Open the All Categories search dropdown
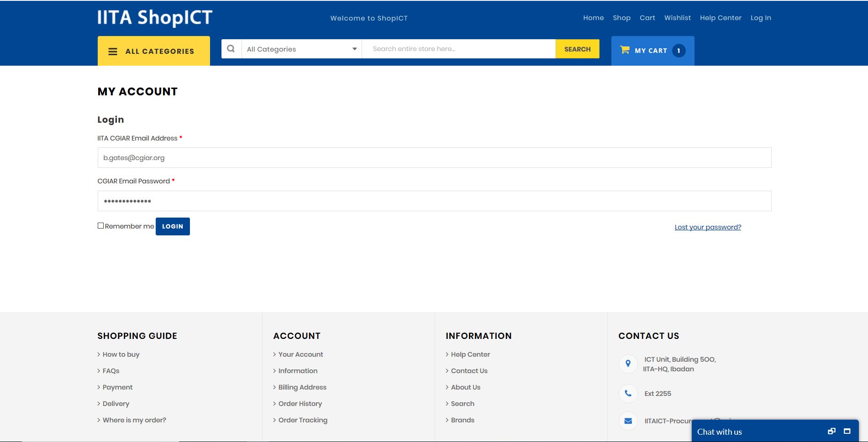The image size is (868, 442). click(x=301, y=49)
